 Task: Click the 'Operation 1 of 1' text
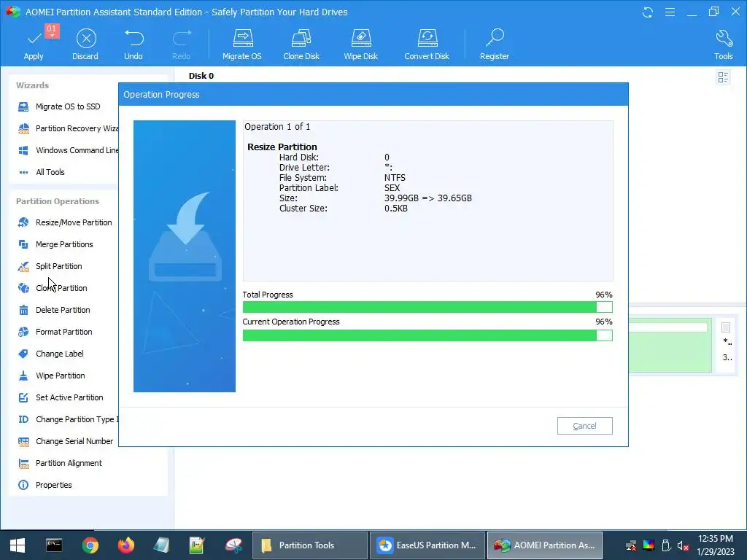tap(277, 127)
